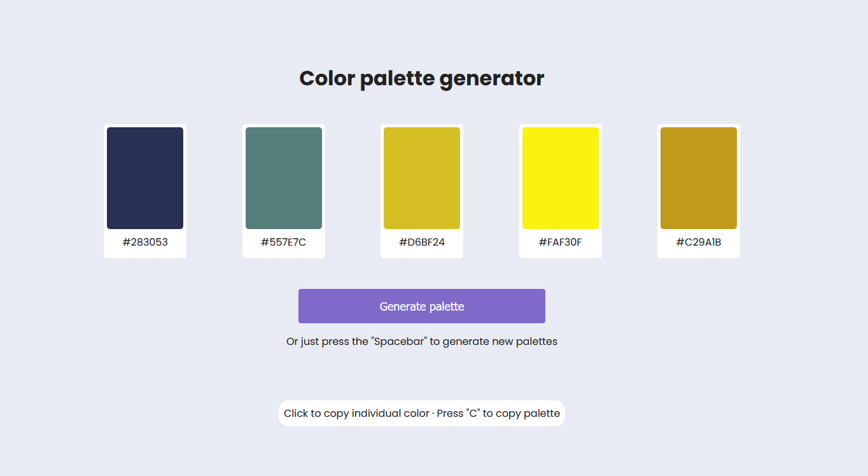Click the copy palette instruction pill
Image resolution: width=868 pixels, height=476 pixels.
[422, 413]
